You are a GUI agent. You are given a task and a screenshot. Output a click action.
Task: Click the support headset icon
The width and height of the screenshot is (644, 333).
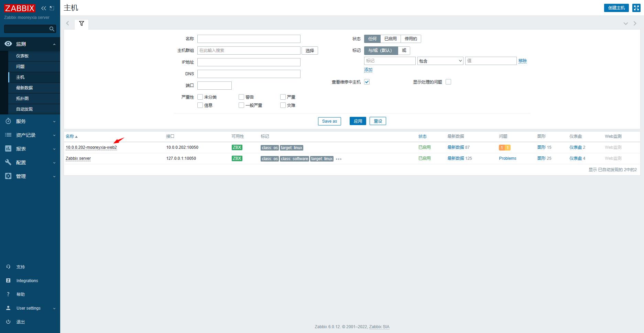8,267
